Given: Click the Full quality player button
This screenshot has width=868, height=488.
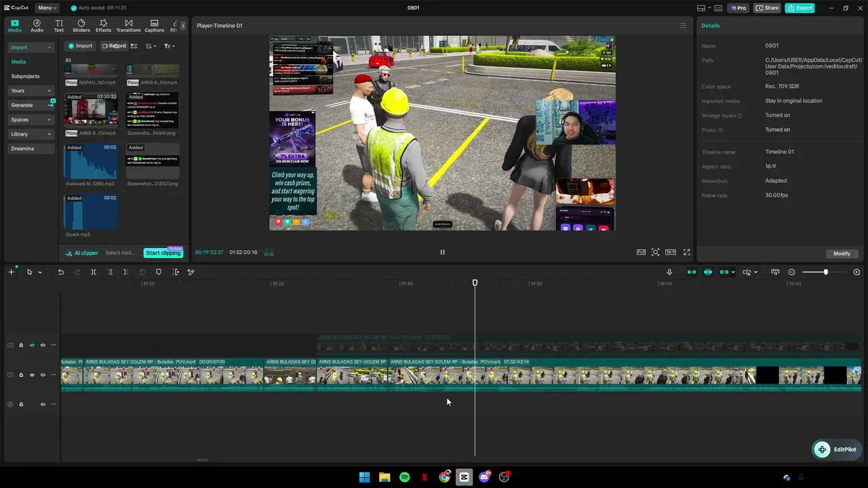Looking at the screenshot, I should [641, 252].
